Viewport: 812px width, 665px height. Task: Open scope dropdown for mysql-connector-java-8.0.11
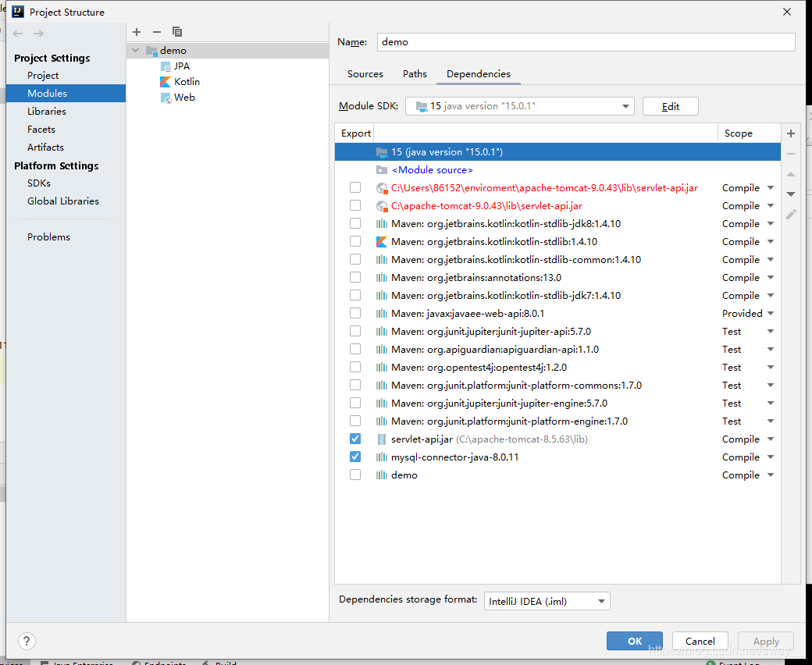point(771,457)
